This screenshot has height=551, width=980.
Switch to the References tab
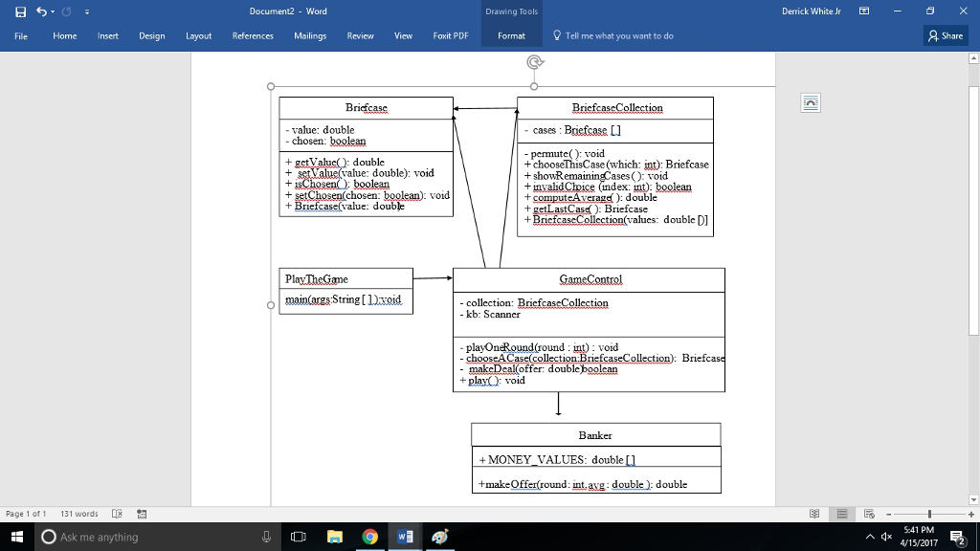253,35
